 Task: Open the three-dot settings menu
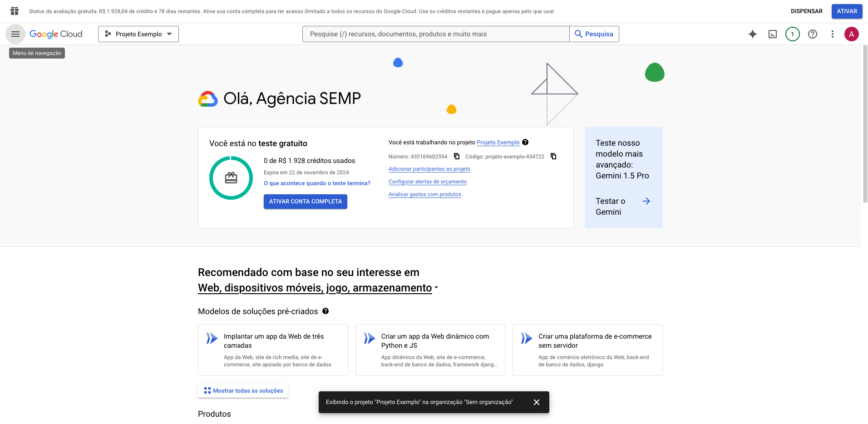tap(833, 34)
